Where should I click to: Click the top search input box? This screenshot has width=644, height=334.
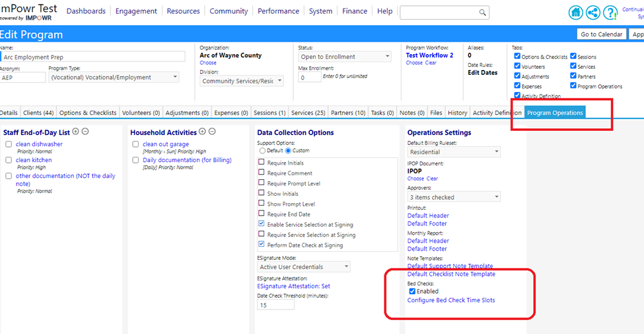(439, 13)
